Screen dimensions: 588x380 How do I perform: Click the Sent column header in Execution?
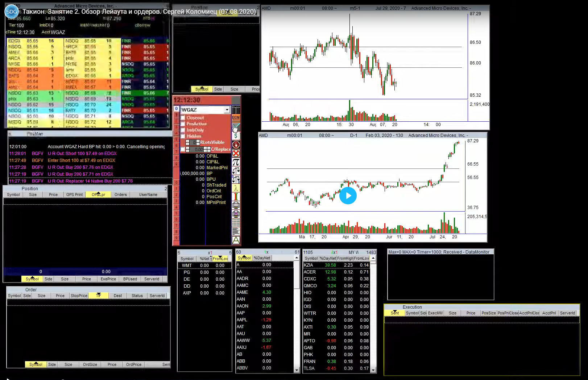(394, 313)
